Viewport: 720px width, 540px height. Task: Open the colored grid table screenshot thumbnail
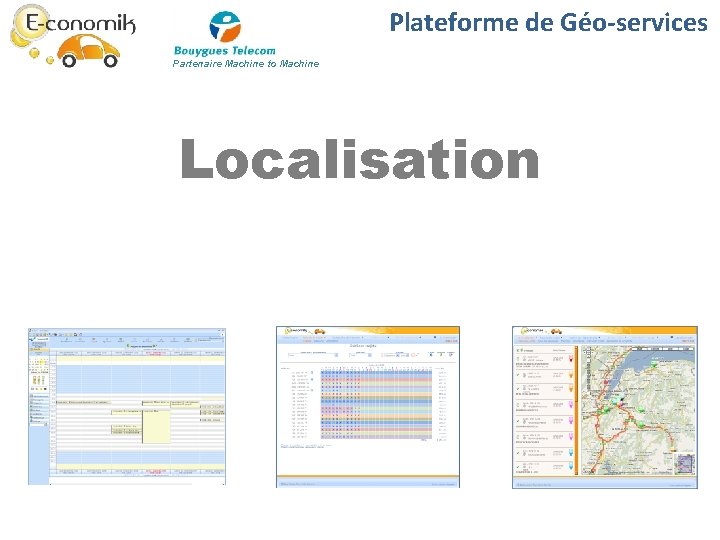[368, 407]
